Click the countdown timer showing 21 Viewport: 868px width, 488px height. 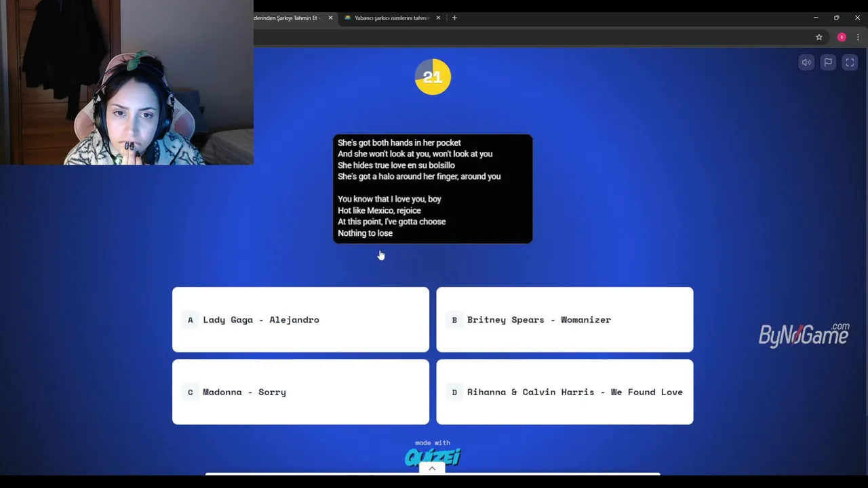pos(433,77)
